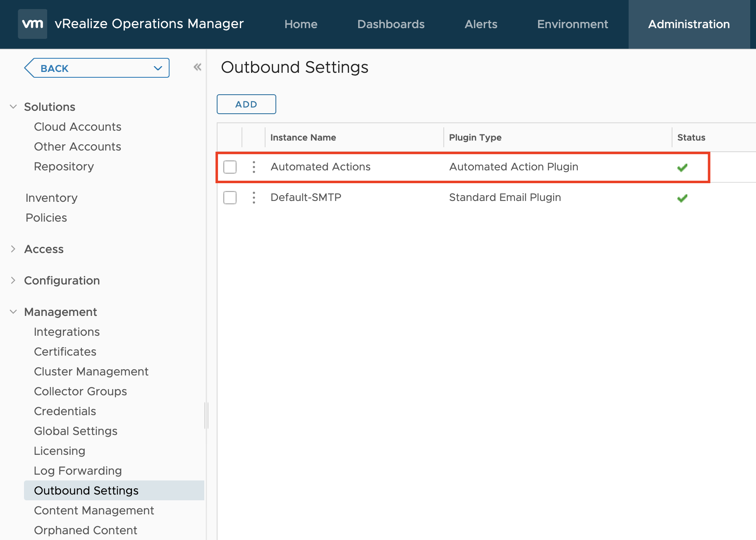The width and height of the screenshot is (756, 540).
Task: Click the Configuration section label
Action: [62, 280]
